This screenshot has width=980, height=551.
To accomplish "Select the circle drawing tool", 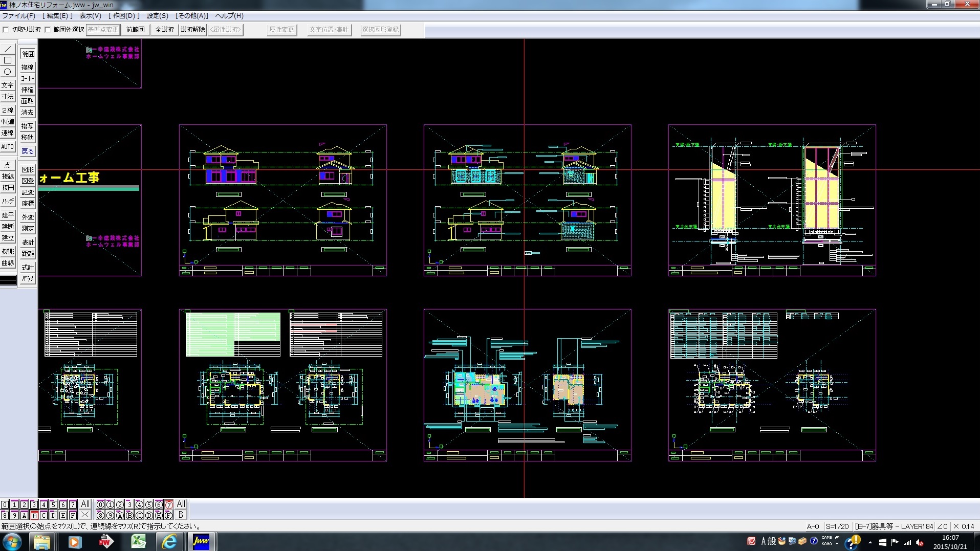I will pyautogui.click(x=8, y=72).
